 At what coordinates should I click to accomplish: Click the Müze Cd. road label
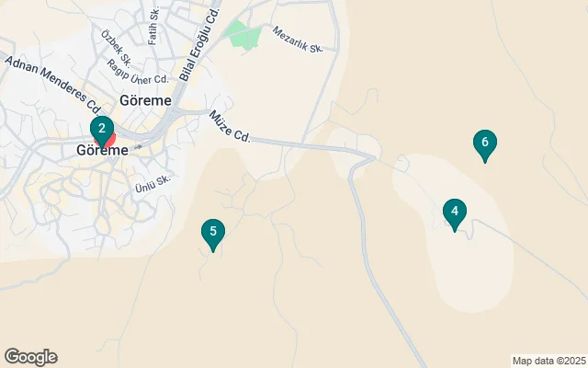click(x=230, y=127)
